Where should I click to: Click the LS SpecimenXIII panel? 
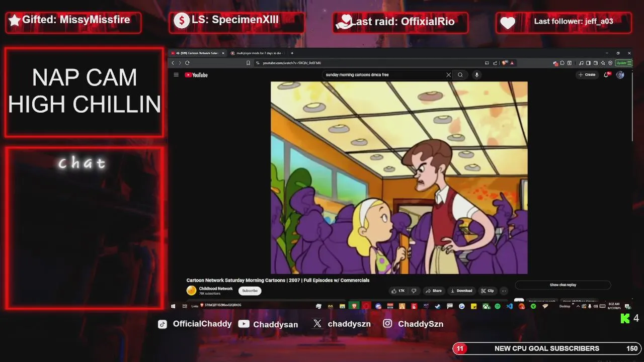pyautogui.click(x=237, y=23)
